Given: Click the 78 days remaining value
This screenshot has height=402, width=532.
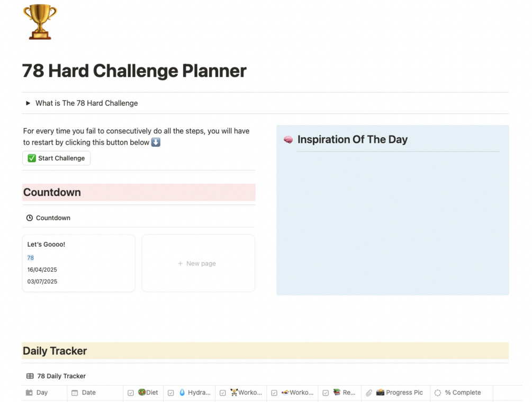Looking at the screenshot, I should click(31, 258).
